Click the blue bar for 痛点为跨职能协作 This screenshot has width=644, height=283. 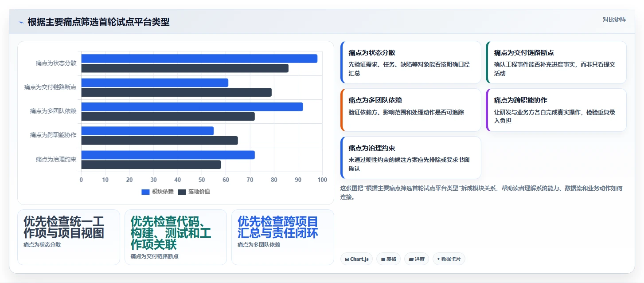[x=147, y=131]
